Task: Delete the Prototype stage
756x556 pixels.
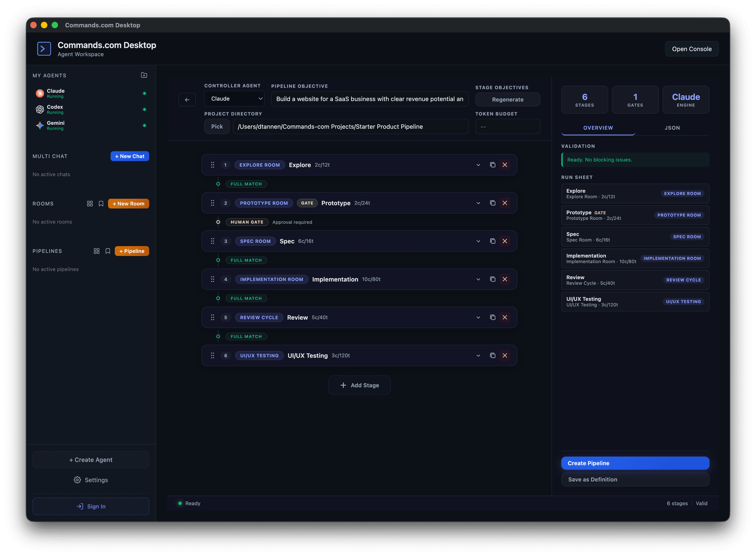Action: tap(505, 203)
